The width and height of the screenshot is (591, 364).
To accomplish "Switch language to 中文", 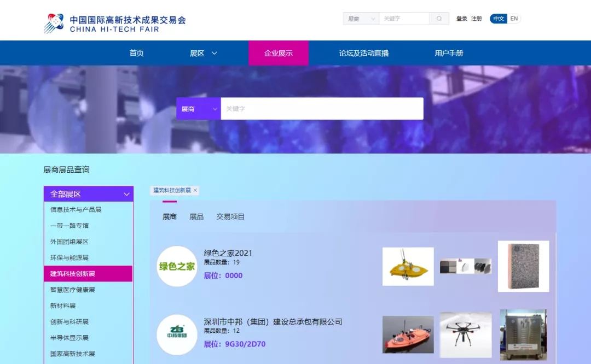I will click(x=499, y=19).
